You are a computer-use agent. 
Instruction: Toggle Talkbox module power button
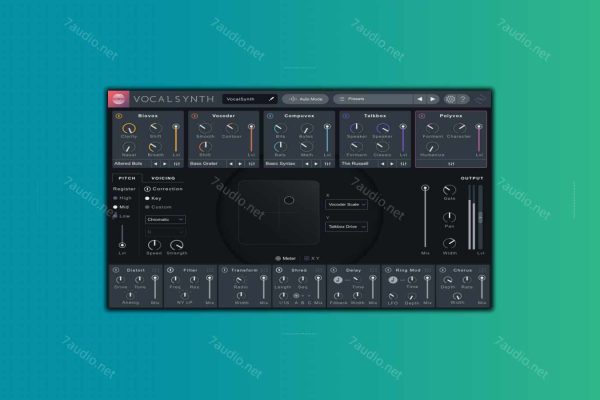pyautogui.click(x=346, y=116)
